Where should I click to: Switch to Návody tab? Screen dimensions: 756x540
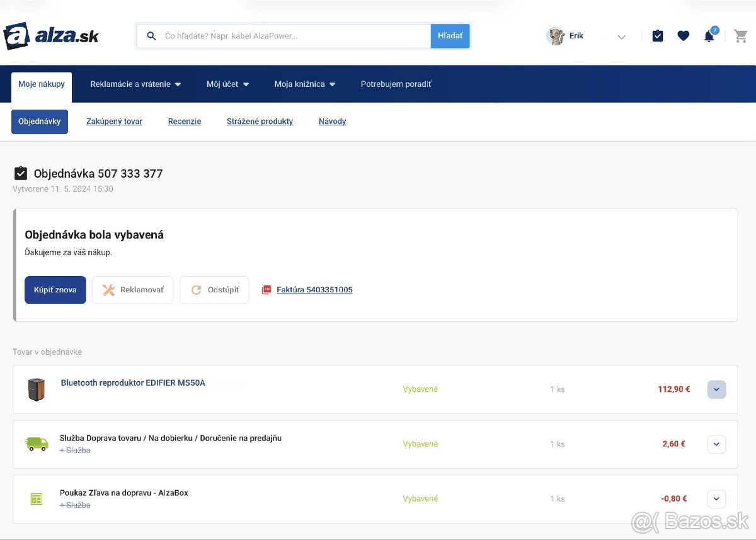(x=332, y=122)
